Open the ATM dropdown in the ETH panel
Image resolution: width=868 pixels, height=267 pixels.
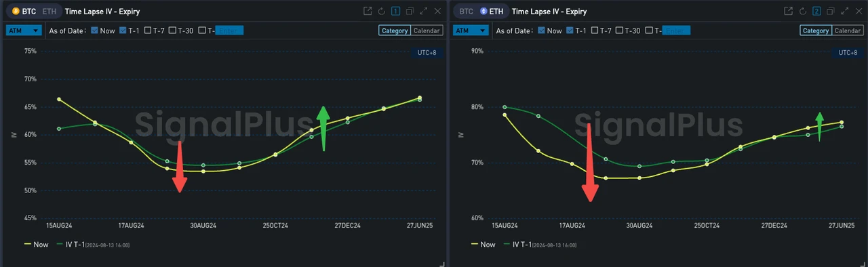[471, 30]
